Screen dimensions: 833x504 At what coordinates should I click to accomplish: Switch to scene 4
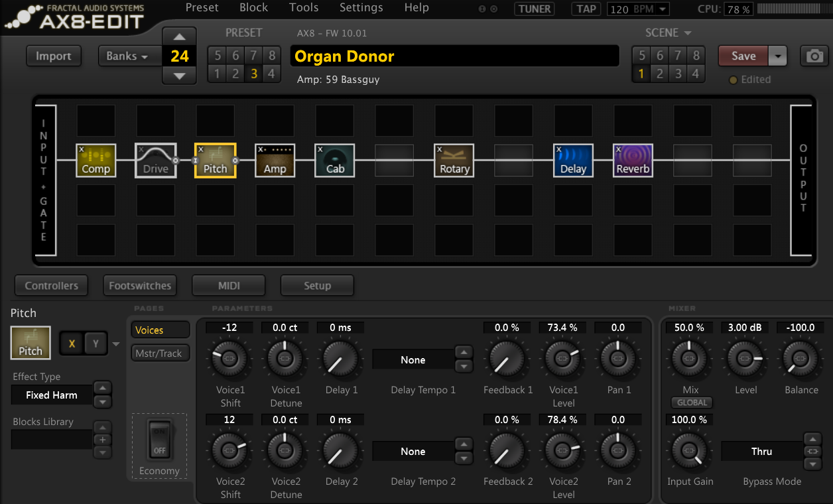pos(695,74)
